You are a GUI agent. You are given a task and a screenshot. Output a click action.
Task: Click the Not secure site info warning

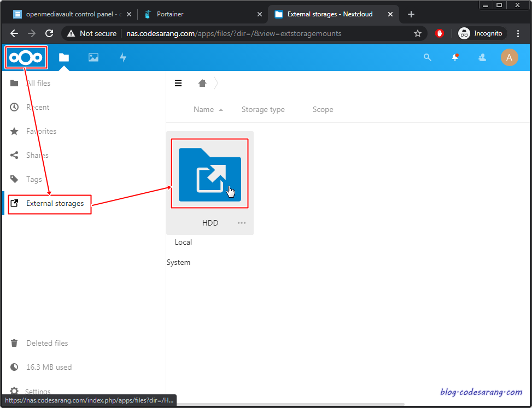[x=92, y=33]
